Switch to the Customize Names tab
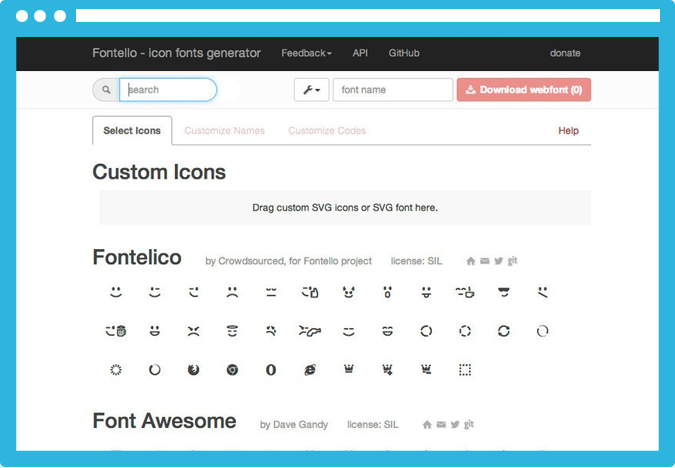This screenshot has width=675, height=468. pyautogui.click(x=224, y=130)
